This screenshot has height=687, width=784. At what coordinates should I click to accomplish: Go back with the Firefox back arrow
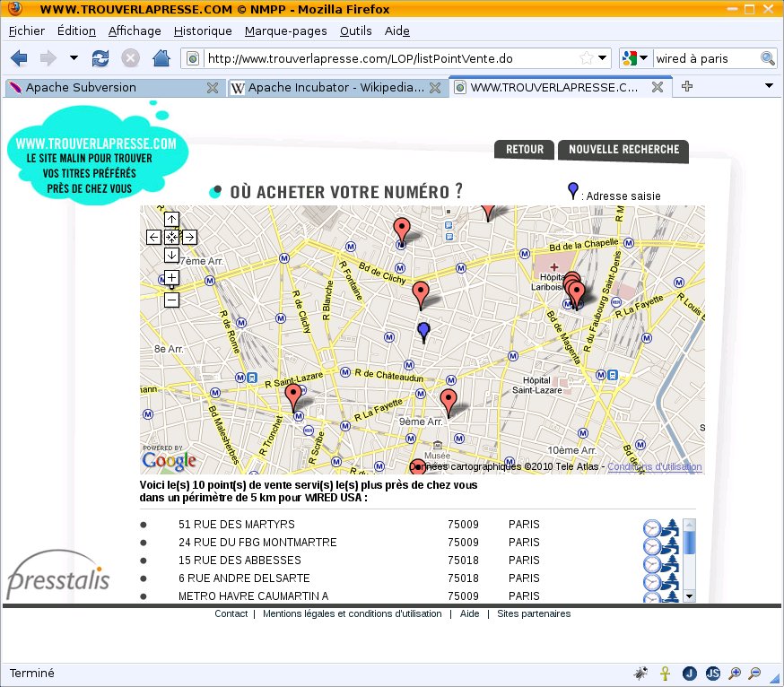point(19,58)
